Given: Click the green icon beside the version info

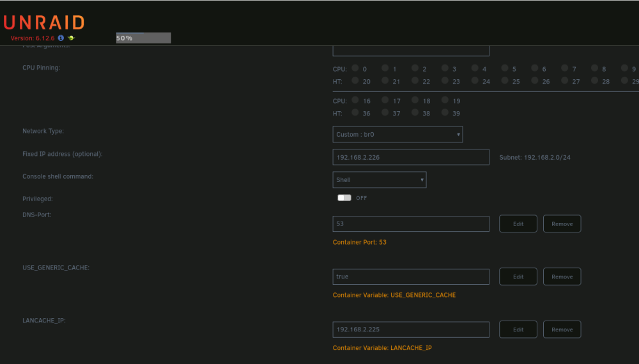Looking at the screenshot, I should (72, 38).
